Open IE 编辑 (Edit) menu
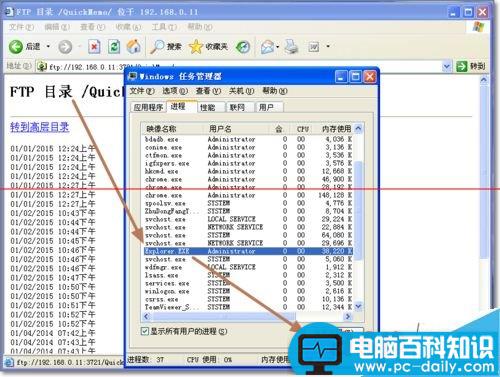Screen dimensions: 500x377 57,27
